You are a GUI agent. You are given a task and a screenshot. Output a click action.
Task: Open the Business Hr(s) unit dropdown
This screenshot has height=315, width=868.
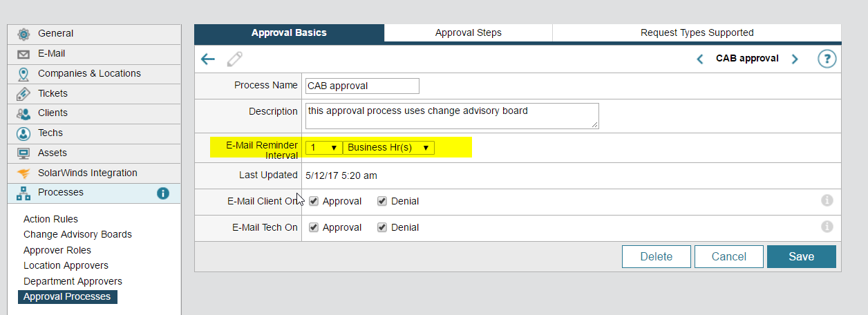[388, 147]
